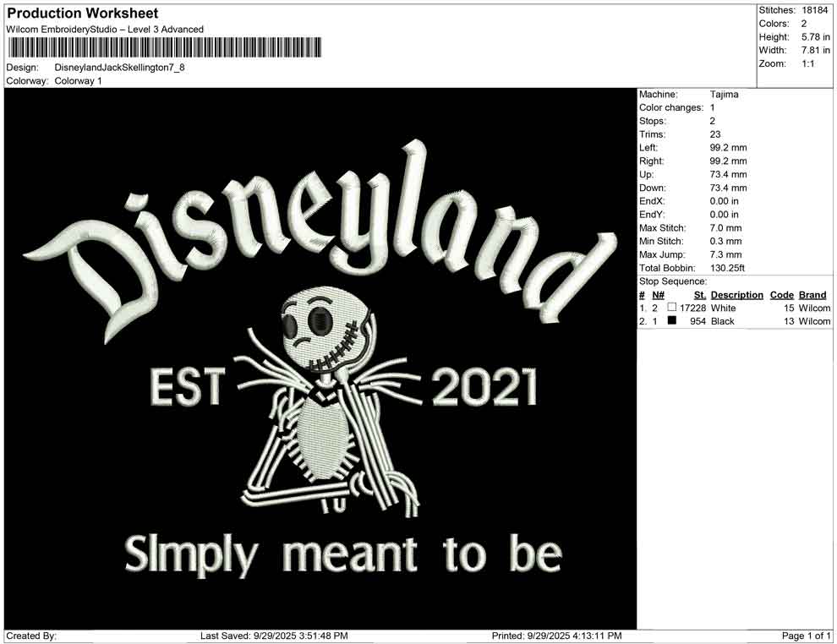Select the Jack Skellington figure in the preview
Viewport: 837px width, 644px height.
coord(330,401)
